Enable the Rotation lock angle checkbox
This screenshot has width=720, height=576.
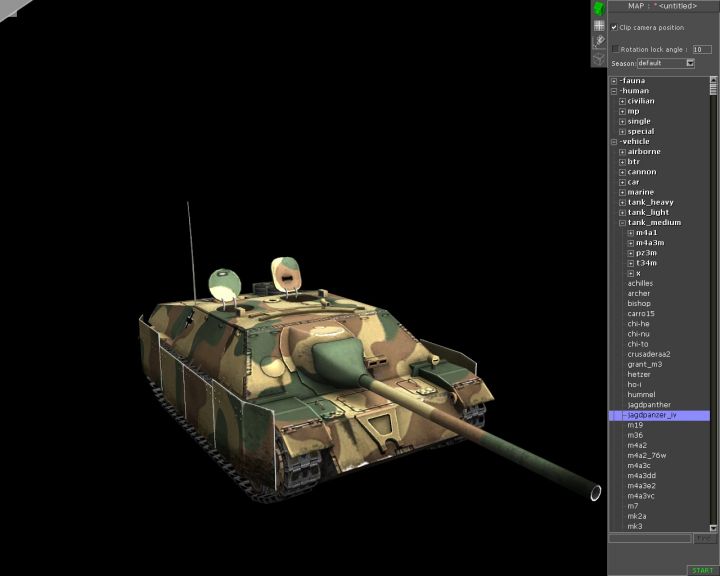615,48
